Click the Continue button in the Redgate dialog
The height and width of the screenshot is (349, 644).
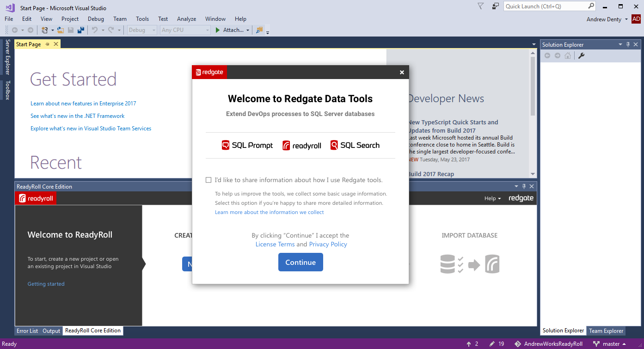pyautogui.click(x=301, y=262)
